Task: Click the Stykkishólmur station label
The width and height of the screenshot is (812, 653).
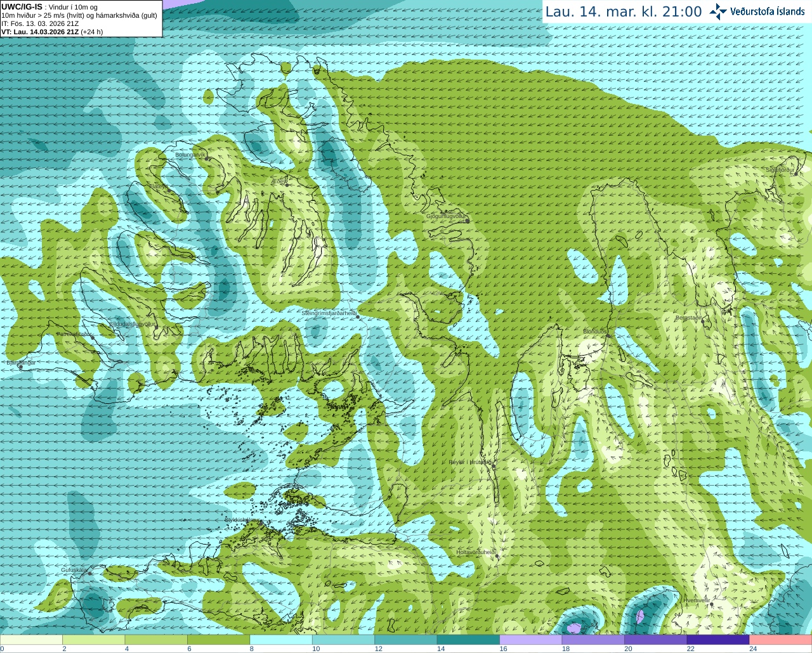Action: click(242, 520)
